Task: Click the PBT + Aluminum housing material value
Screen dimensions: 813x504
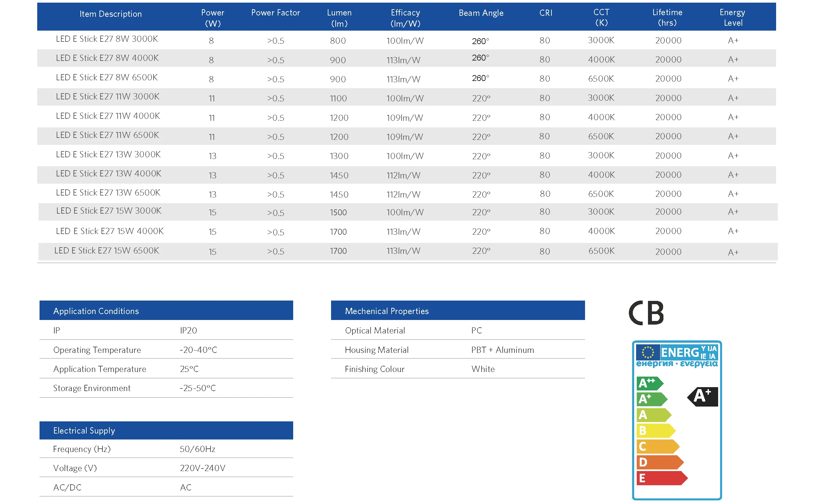Action: click(x=503, y=350)
